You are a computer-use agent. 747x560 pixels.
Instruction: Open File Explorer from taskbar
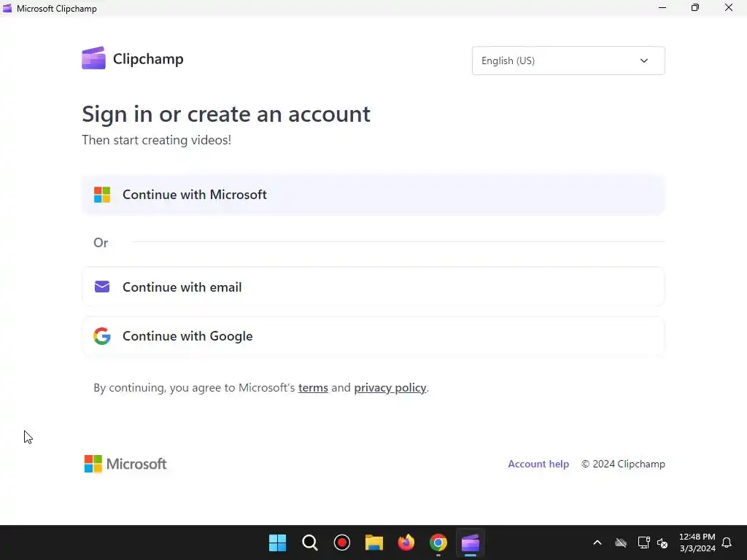(374, 542)
